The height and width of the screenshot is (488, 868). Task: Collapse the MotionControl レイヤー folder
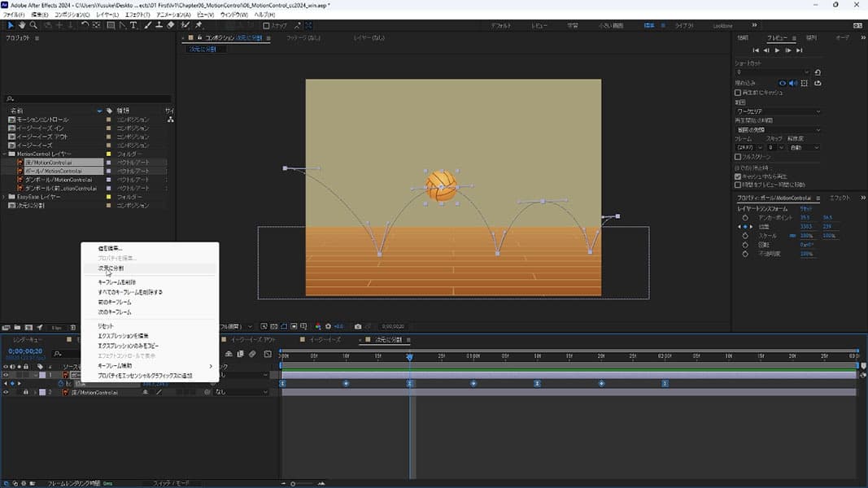[x=5, y=154]
